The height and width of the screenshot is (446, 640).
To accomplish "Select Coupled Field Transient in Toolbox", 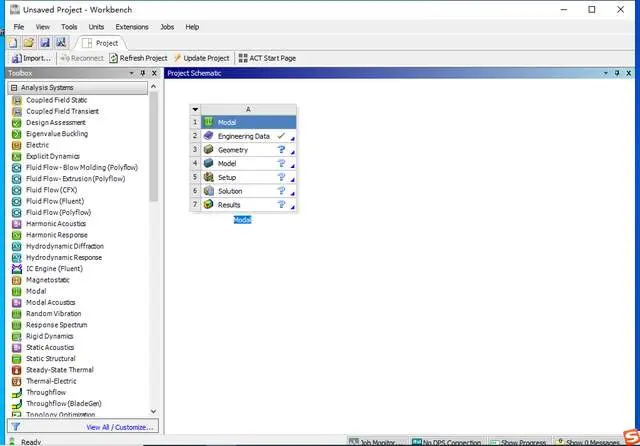I will 62,111.
